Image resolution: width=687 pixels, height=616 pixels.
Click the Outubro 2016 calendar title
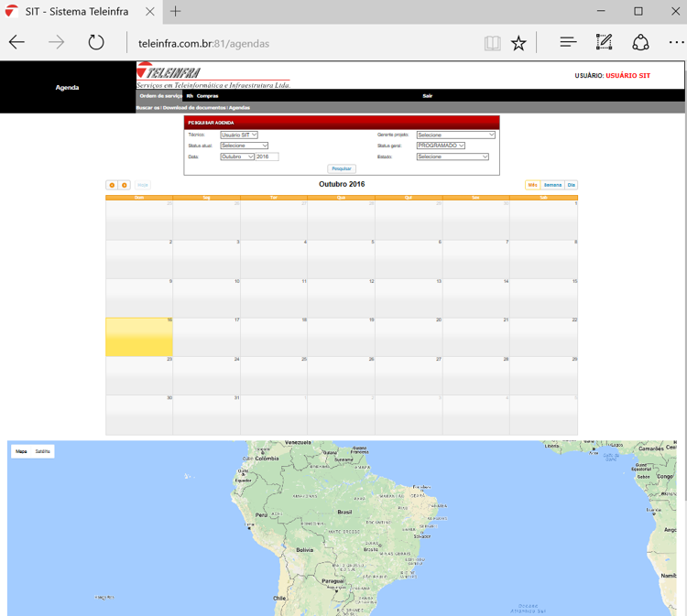(342, 184)
